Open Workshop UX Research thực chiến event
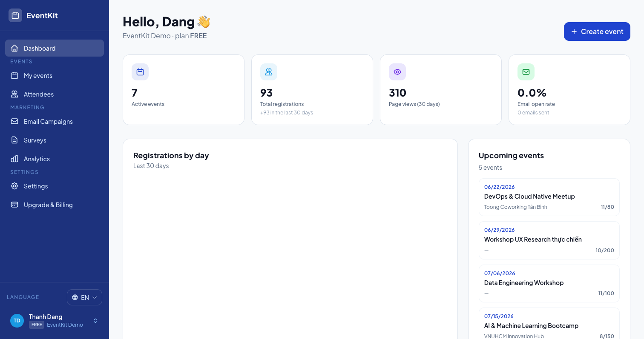 [549, 240]
